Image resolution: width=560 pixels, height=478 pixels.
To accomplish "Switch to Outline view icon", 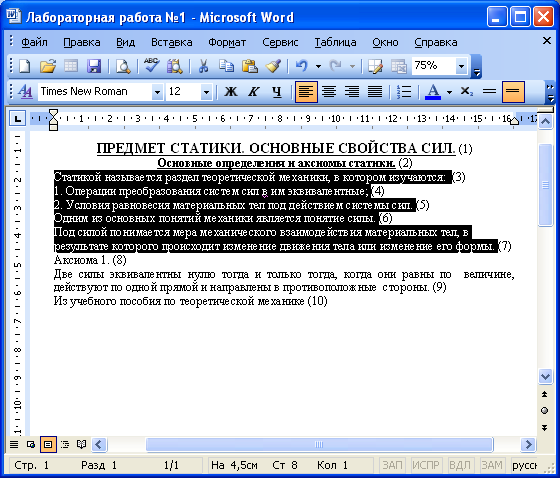I will 65,445.
